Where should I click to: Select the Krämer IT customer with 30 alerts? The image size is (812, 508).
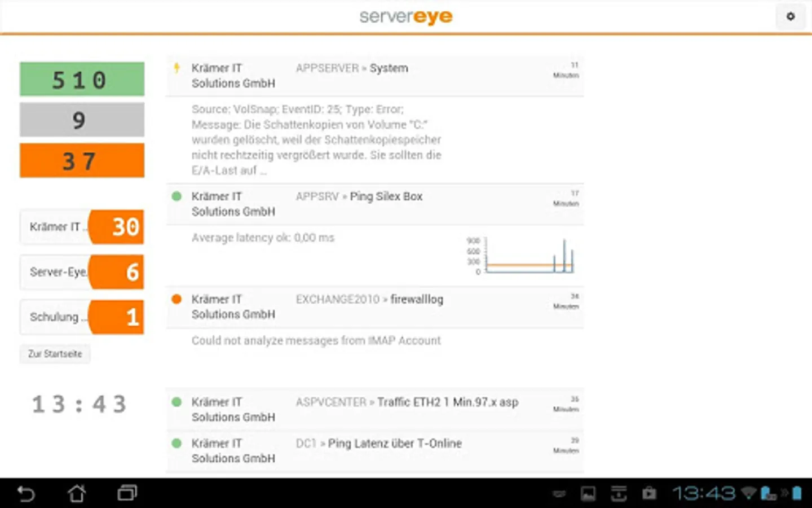tap(82, 227)
